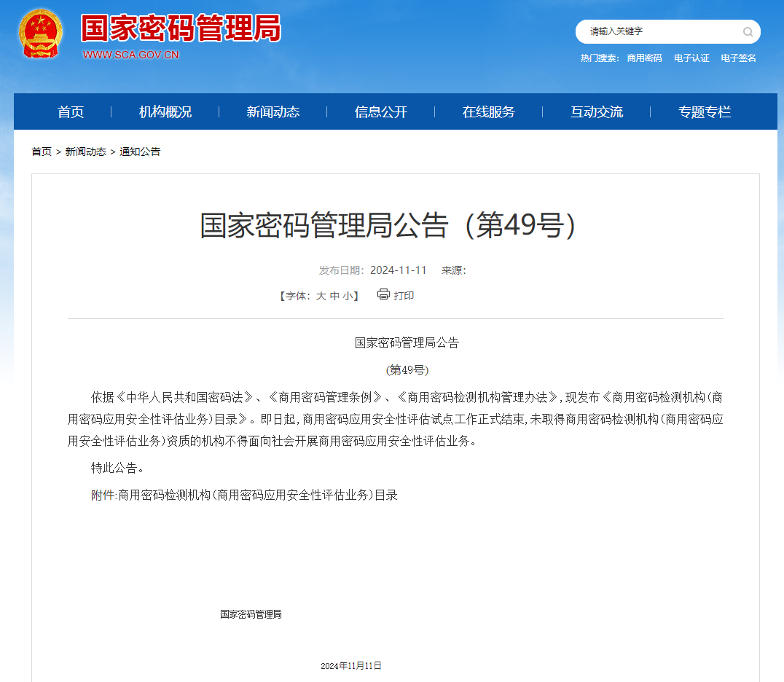Go to 新闻动态 in the breadcrumb
Viewport: 784px width, 682px height.
[85, 152]
